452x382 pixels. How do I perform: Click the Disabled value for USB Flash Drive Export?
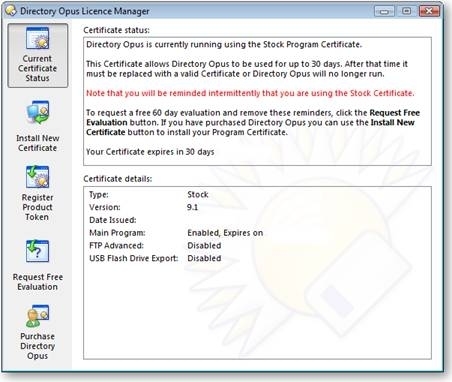204,258
